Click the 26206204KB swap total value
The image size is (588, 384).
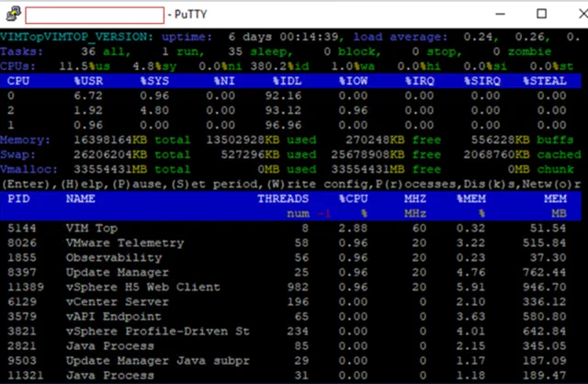[110, 154]
